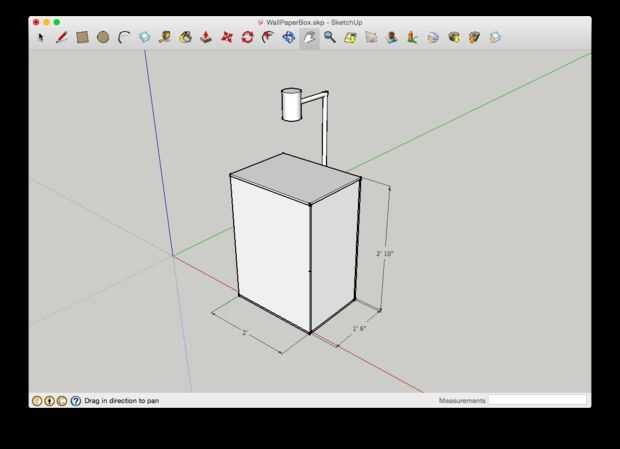Click the light blue icon beside Arc tool
Screen dimensions: 620x449
point(145,38)
